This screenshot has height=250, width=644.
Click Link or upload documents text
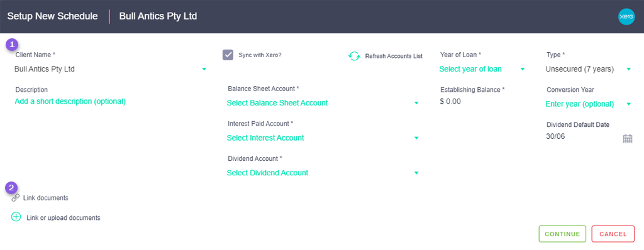coord(64,218)
